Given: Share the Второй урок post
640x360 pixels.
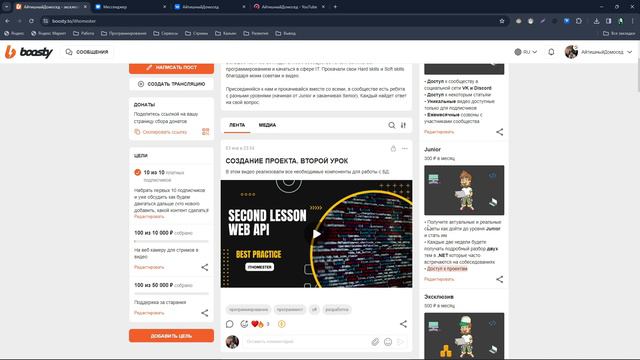Looking at the screenshot, I should [x=403, y=324].
